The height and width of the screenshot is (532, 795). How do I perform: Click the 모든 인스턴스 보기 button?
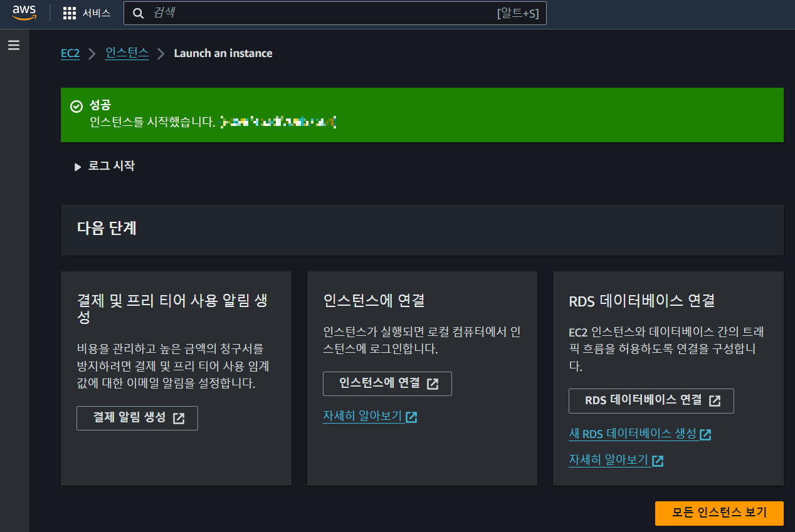pos(719,513)
